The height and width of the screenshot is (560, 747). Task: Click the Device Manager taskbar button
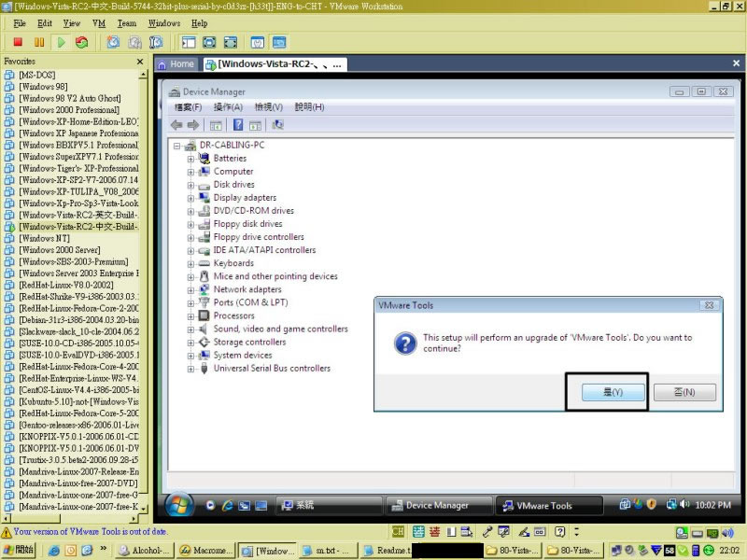[x=438, y=505]
